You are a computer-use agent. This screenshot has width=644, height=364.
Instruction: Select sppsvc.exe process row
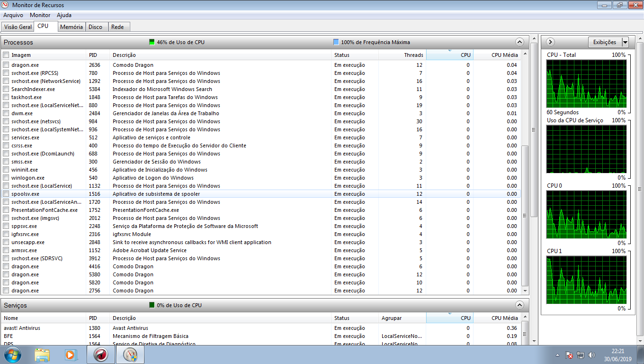pyautogui.click(x=260, y=226)
